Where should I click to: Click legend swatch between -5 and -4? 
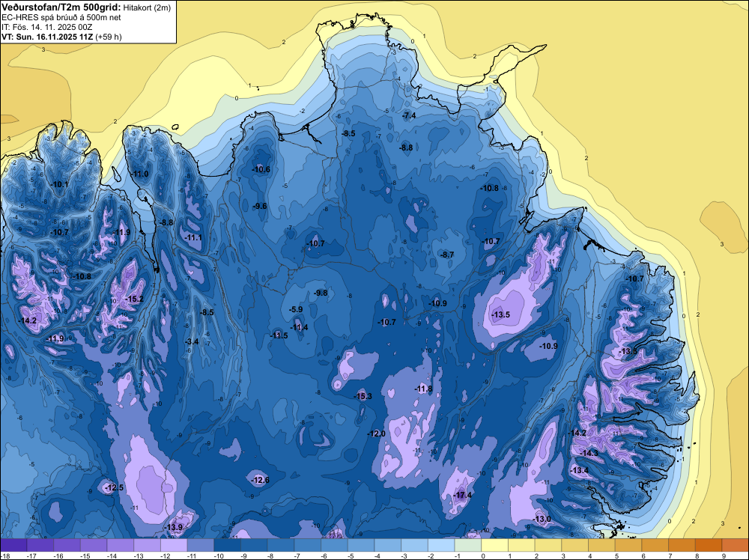[361, 545]
